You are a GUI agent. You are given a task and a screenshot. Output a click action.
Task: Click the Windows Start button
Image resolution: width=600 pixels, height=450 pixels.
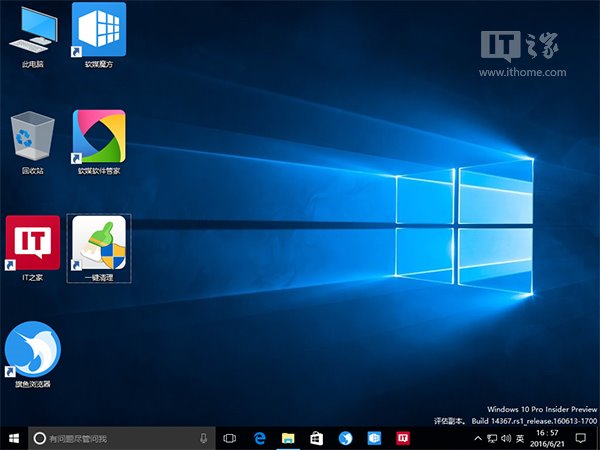point(14,438)
